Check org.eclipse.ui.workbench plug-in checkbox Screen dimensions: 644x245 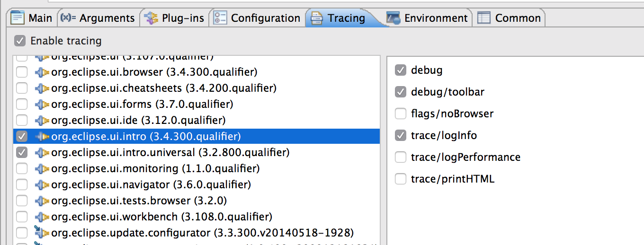tap(22, 217)
